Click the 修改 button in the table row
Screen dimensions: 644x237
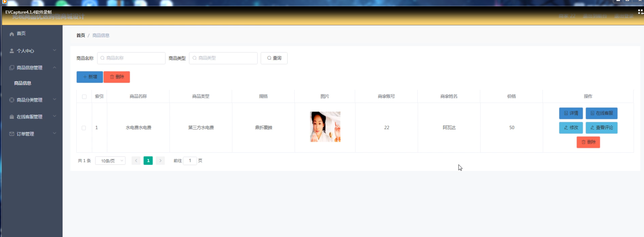click(571, 128)
